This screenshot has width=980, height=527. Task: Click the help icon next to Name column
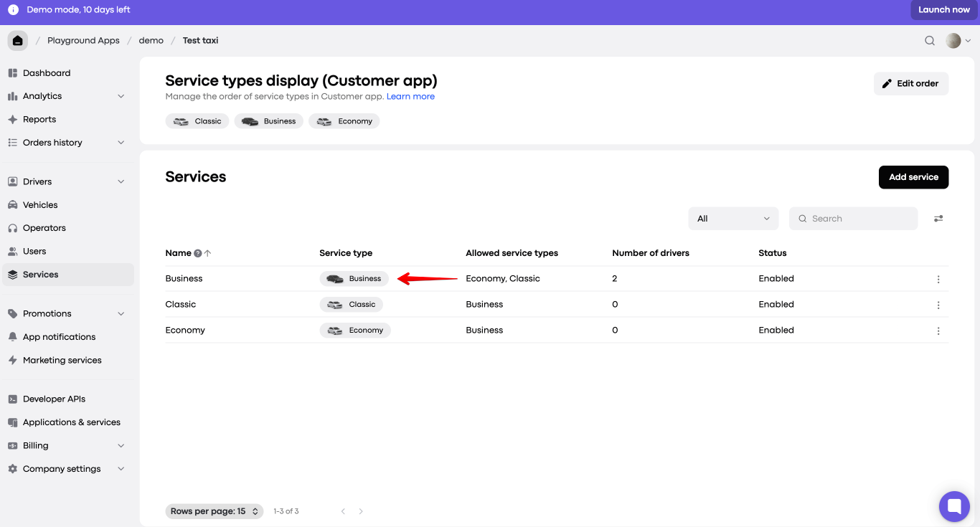coord(198,253)
